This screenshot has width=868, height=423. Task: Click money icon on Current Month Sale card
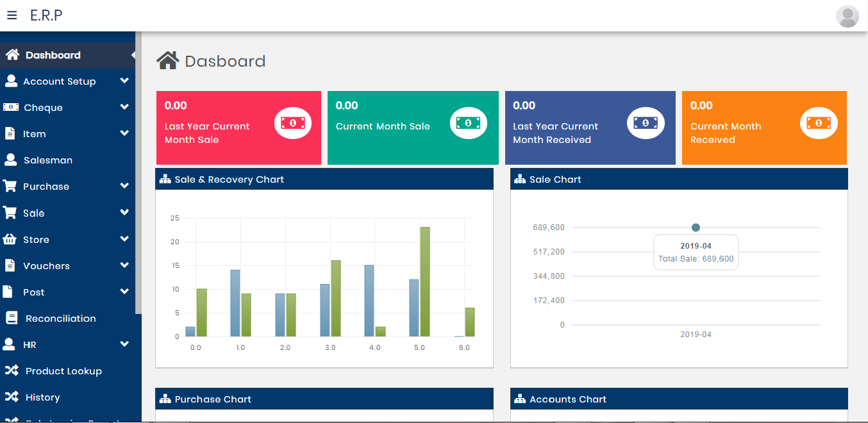click(x=468, y=122)
